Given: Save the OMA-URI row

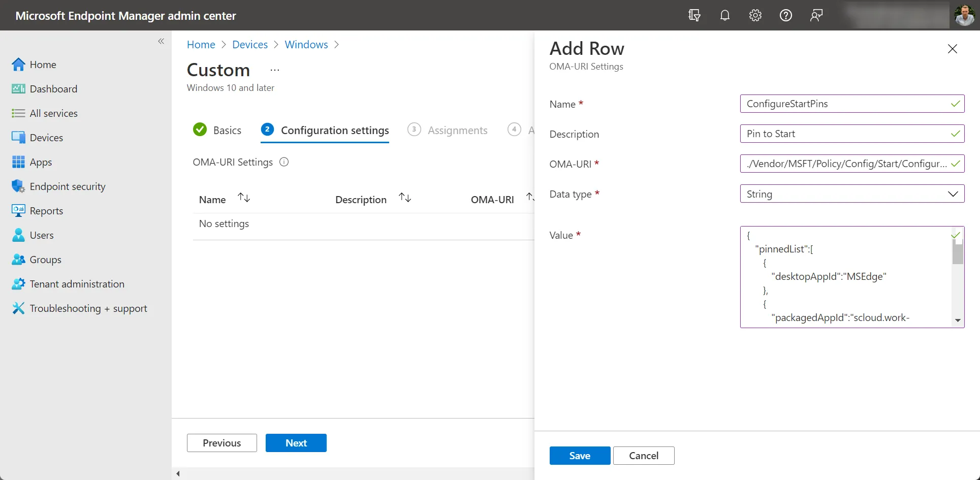Looking at the screenshot, I should (580, 456).
